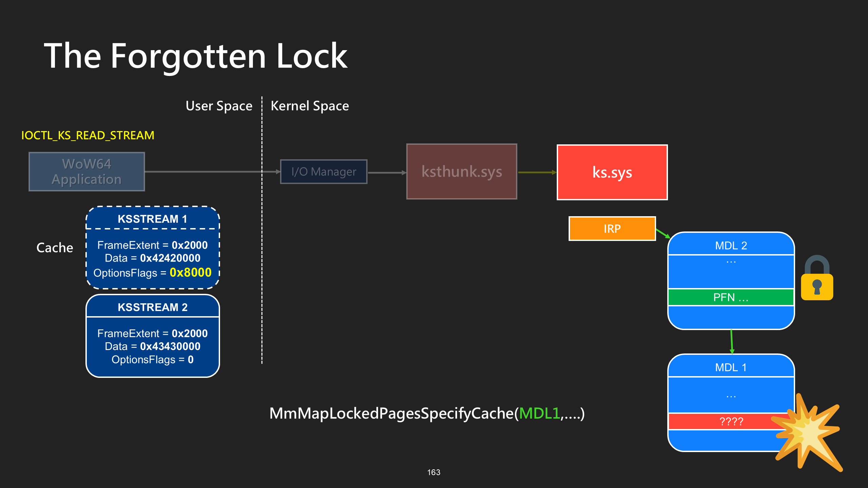Viewport: 868px width, 488px height.
Task: Click The Forgotten Lock title
Action: pos(196,56)
